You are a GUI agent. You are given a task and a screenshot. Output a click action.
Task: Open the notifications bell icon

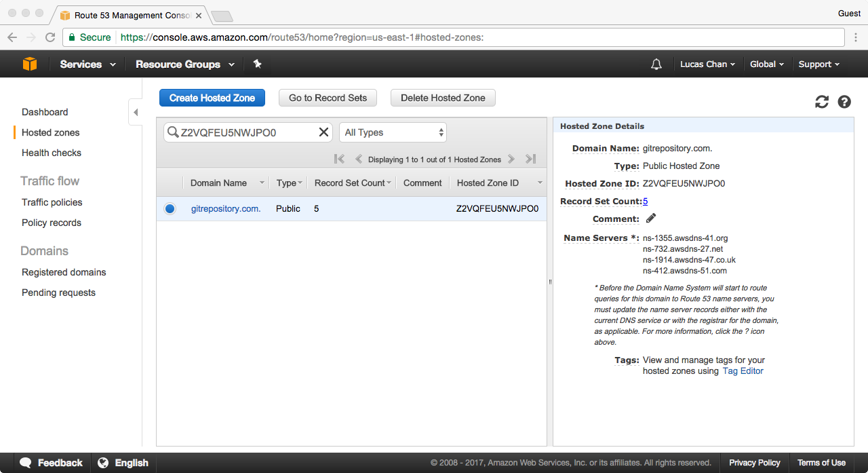coord(656,64)
